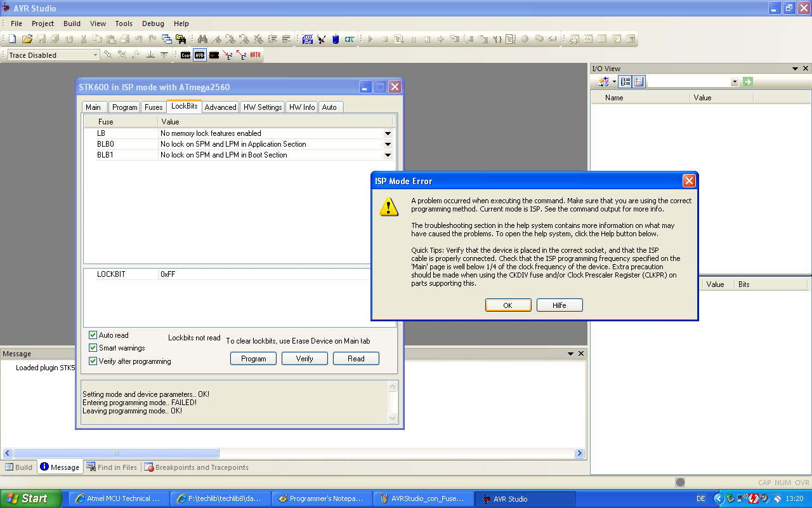Viewport: 812px width, 508px height.
Task: Toggle the Auto read checkbox
Action: click(x=93, y=335)
